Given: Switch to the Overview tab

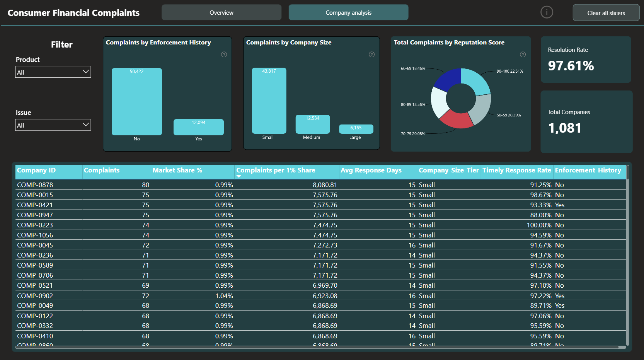Looking at the screenshot, I should [x=221, y=12].
